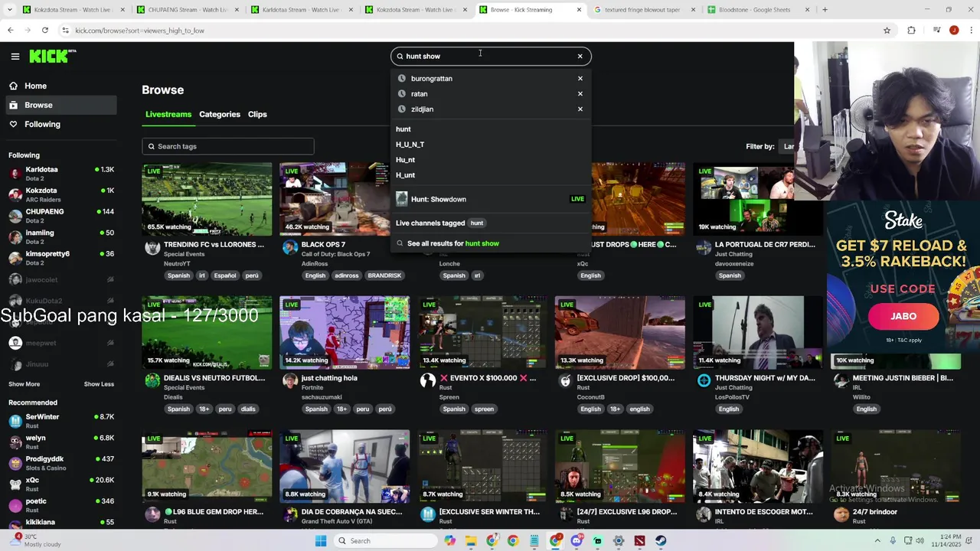Open just chatting hola stream thumbnail

[x=345, y=333]
